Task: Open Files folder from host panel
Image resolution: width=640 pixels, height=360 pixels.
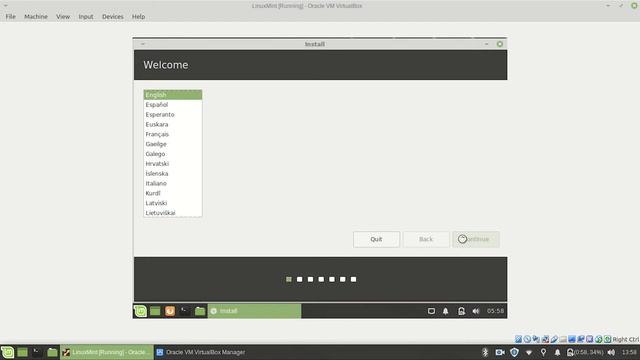Action: (52, 352)
